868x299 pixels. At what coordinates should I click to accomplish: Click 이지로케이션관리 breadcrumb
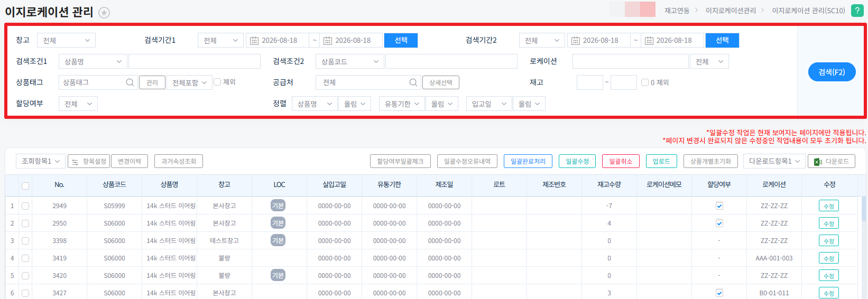(x=731, y=11)
